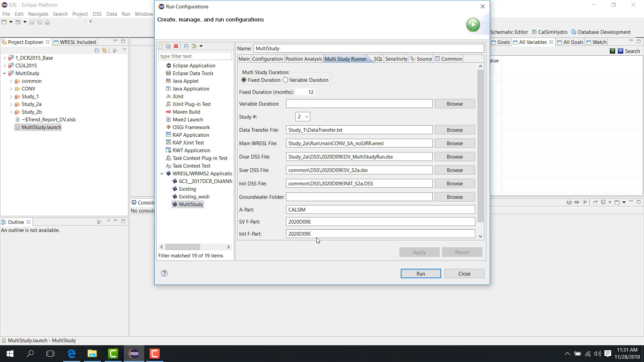
Task: Switch to the Configuration tab
Action: pos(267,59)
